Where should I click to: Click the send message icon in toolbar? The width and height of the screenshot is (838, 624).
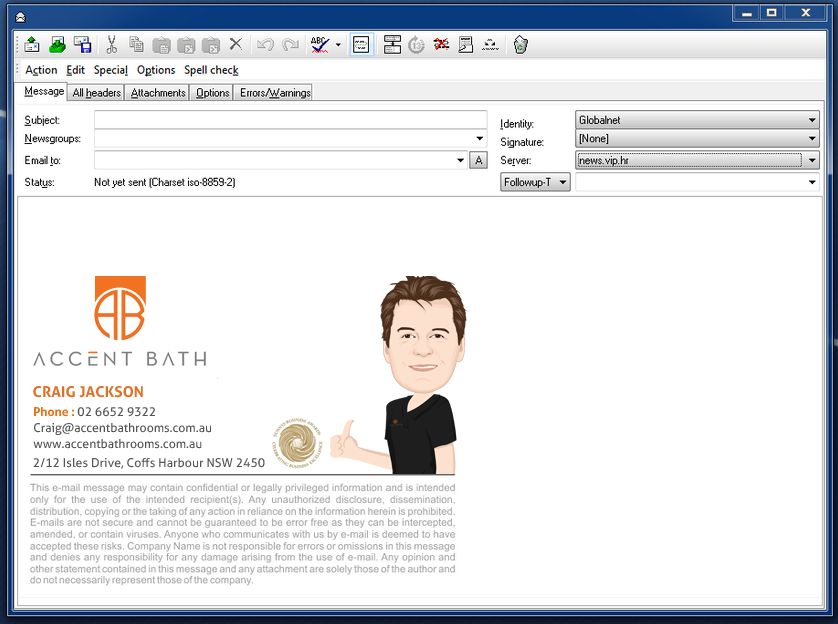(x=32, y=45)
